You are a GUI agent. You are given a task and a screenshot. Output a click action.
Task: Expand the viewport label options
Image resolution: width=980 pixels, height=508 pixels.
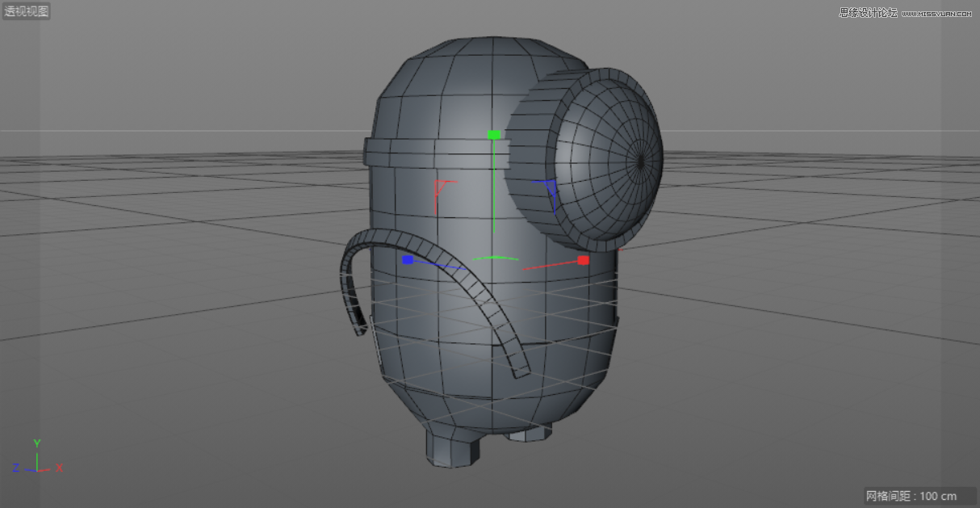(27, 10)
